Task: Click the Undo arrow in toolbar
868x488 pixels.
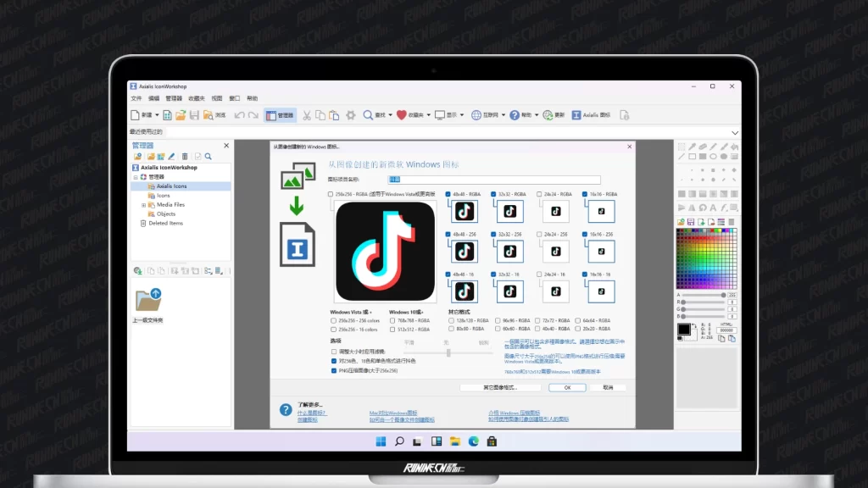Action: [x=239, y=115]
